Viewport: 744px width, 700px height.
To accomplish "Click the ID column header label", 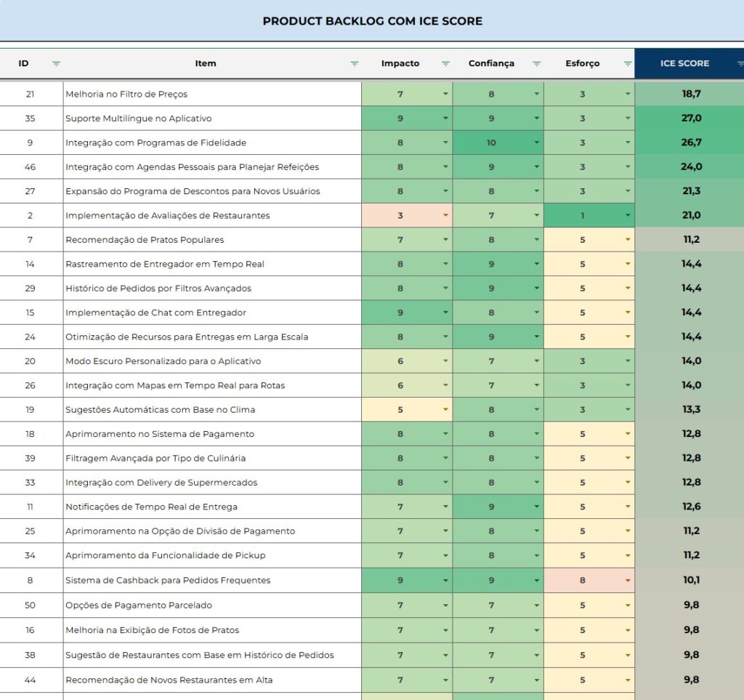I will (23, 63).
